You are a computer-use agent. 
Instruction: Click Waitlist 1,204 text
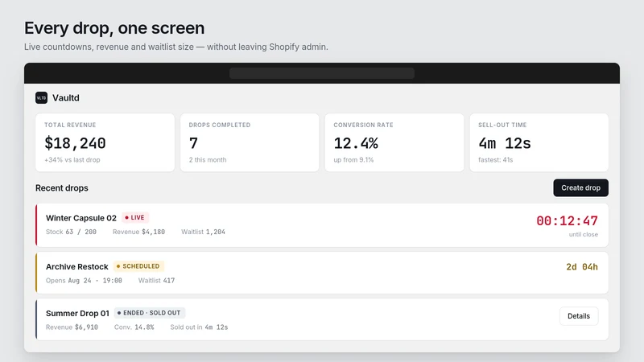tap(203, 232)
